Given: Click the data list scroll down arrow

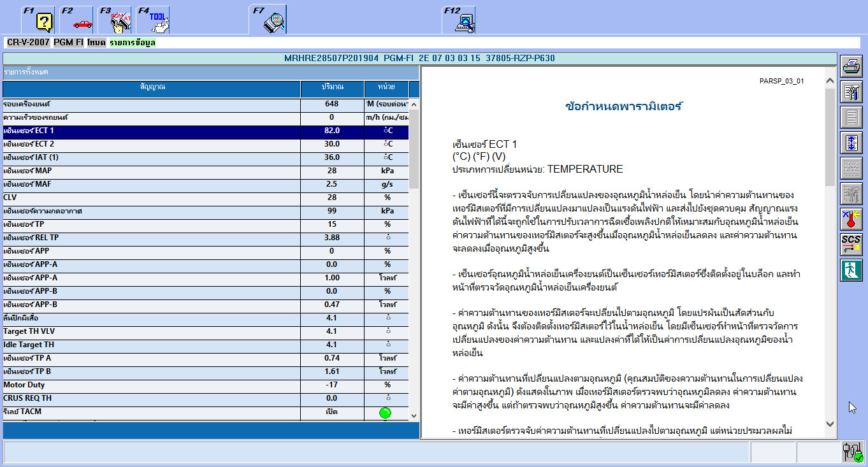Looking at the screenshot, I should click(414, 415).
